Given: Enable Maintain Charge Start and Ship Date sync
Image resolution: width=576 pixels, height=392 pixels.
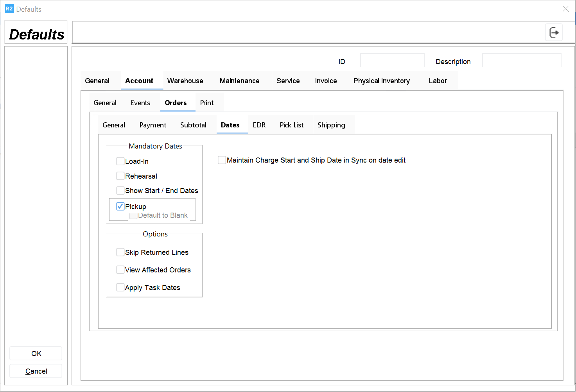Looking at the screenshot, I should (222, 160).
